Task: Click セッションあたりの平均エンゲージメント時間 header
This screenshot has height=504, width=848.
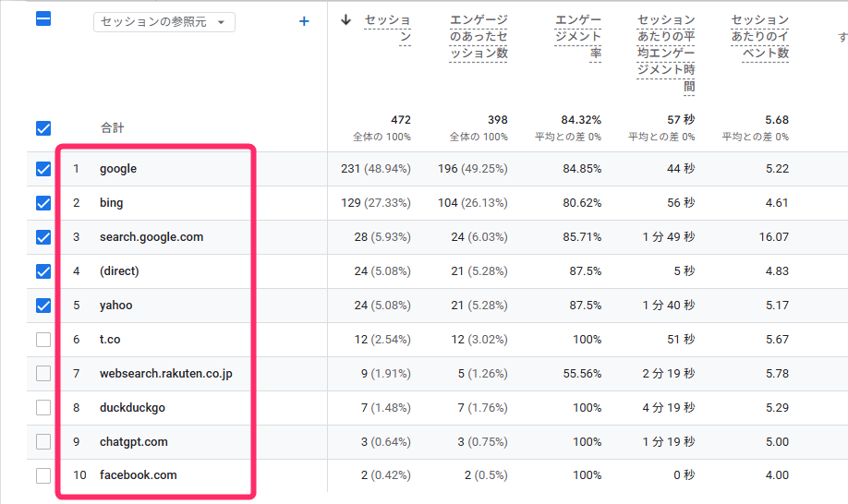Action: pos(666,54)
